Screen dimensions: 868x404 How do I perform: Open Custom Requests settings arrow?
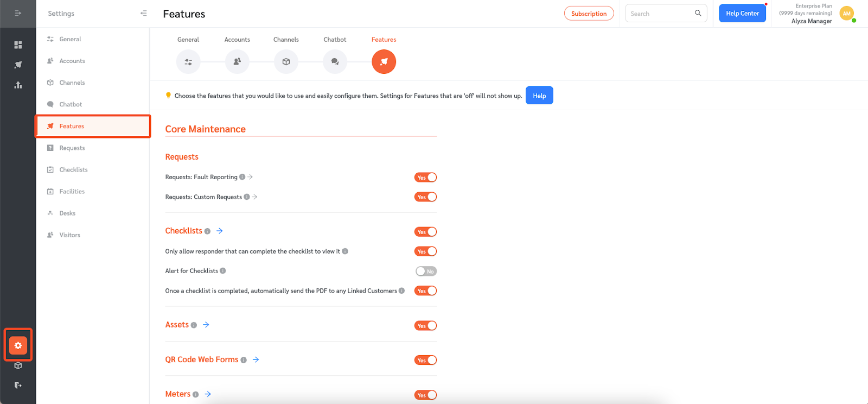click(254, 197)
